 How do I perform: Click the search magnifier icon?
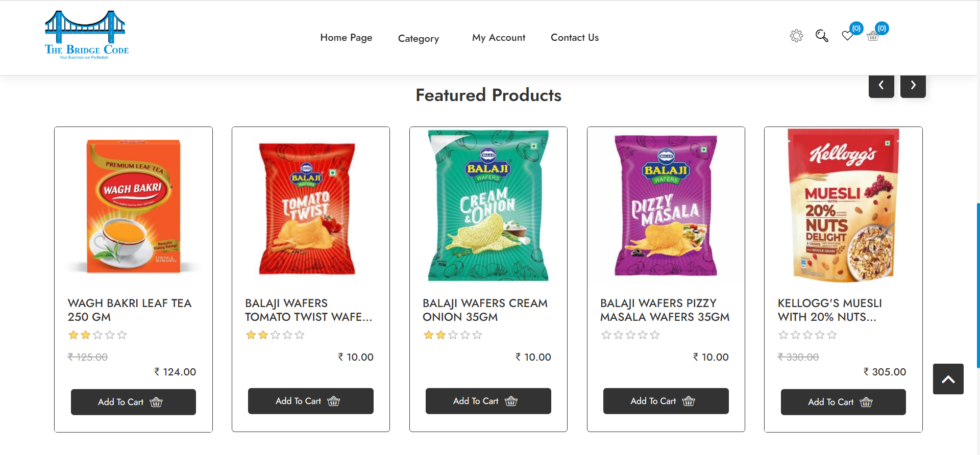click(822, 36)
